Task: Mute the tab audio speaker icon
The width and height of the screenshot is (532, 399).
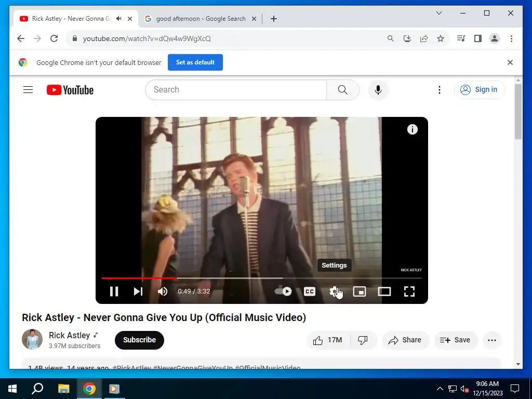Action: tap(119, 19)
